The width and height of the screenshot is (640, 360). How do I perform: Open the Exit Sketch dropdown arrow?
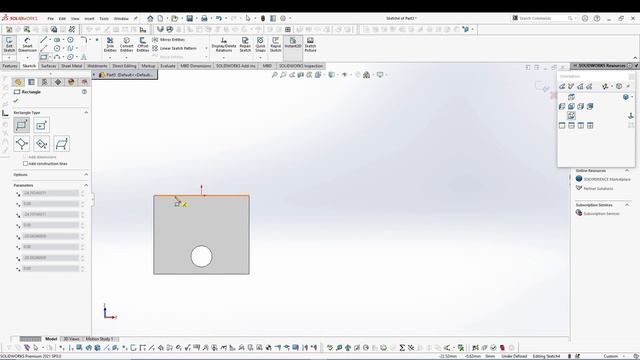(x=9, y=58)
